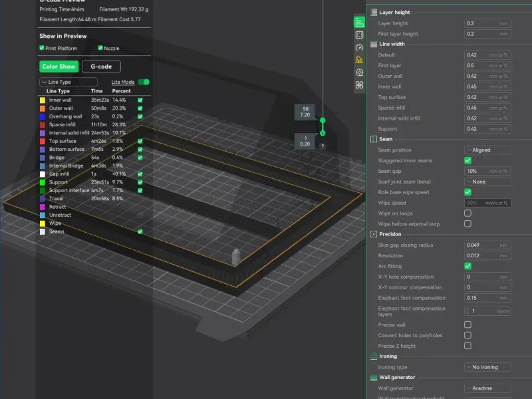The width and height of the screenshot is (532, 399).
Task: Click the Resolution 0.012 field
Action: point(487,255)
